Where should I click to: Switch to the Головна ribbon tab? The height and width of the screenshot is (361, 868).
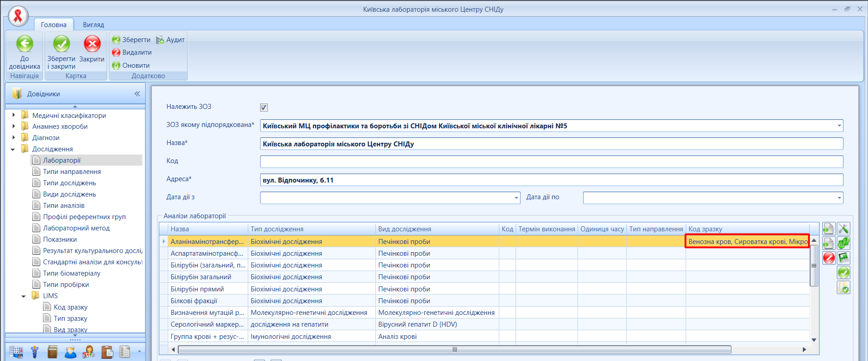pos(53,24)
